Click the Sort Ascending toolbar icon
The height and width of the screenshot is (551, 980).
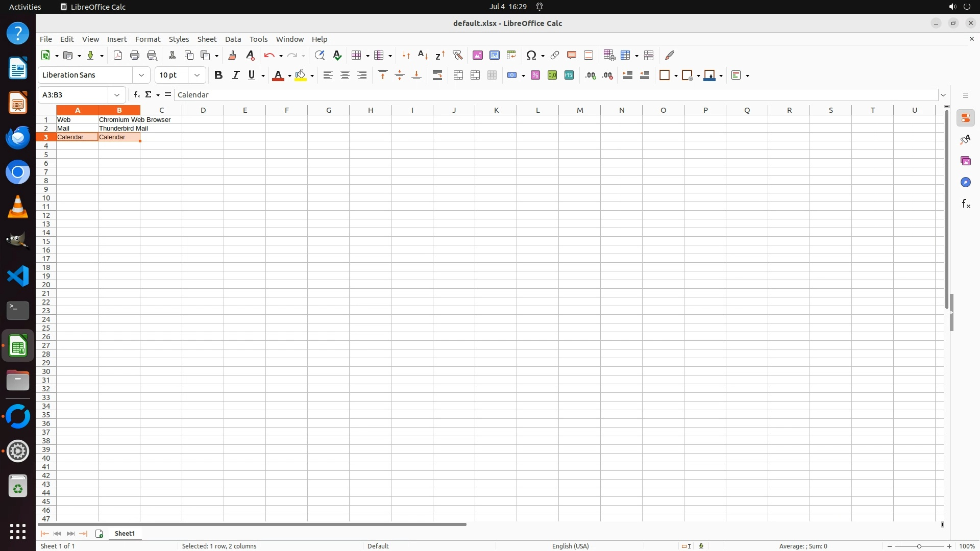click(x=423, y=55)
